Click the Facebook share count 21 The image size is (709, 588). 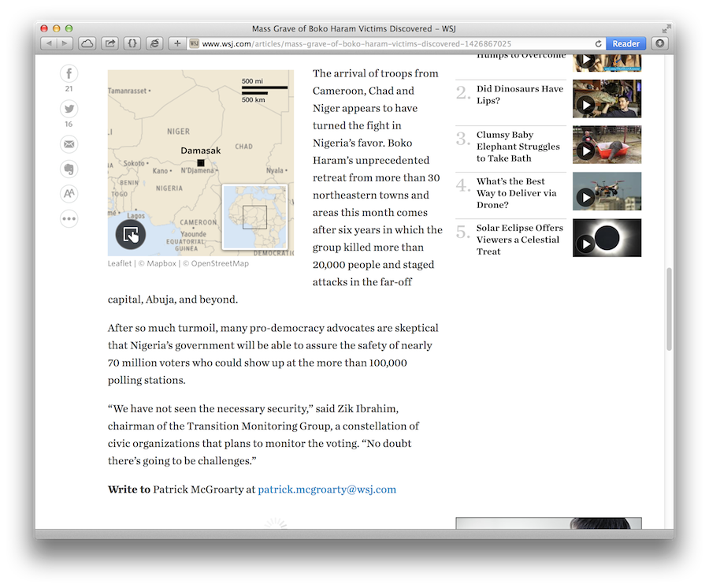click(69, 88)
